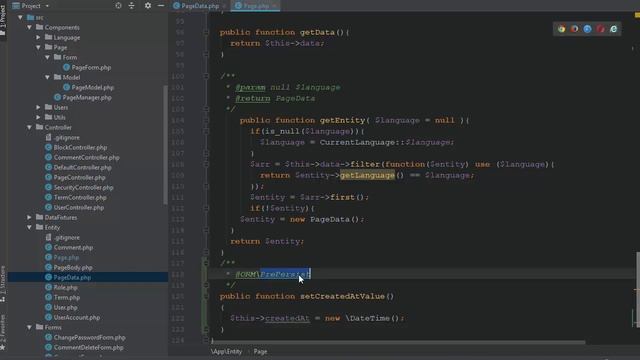
Task: Collapse the Forms folder
Action: click(29, 327)
